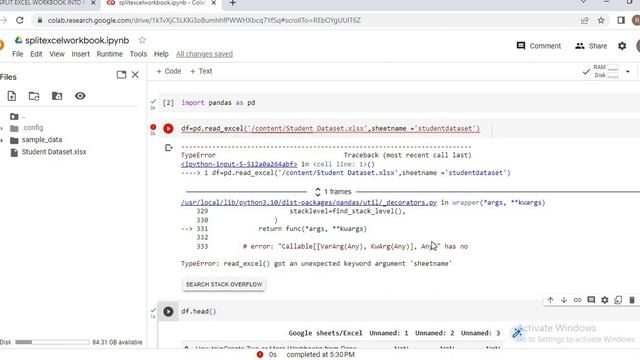This screenshot has height=360, width=640.
Task: Move cell down arrow icon
Action: (x=564, y=300)
